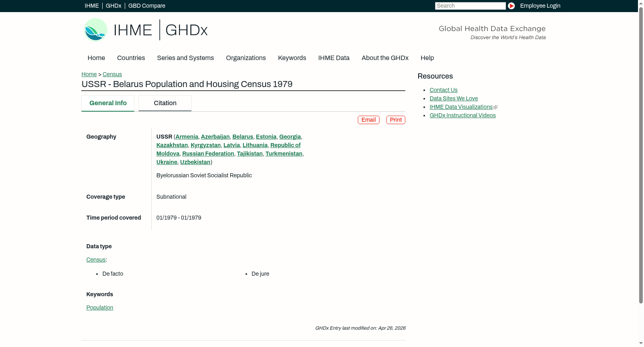Screen dimensions: 644x347
Task: Click the 'Global Health Data Exchange' tagline
Action: point(492,29)
